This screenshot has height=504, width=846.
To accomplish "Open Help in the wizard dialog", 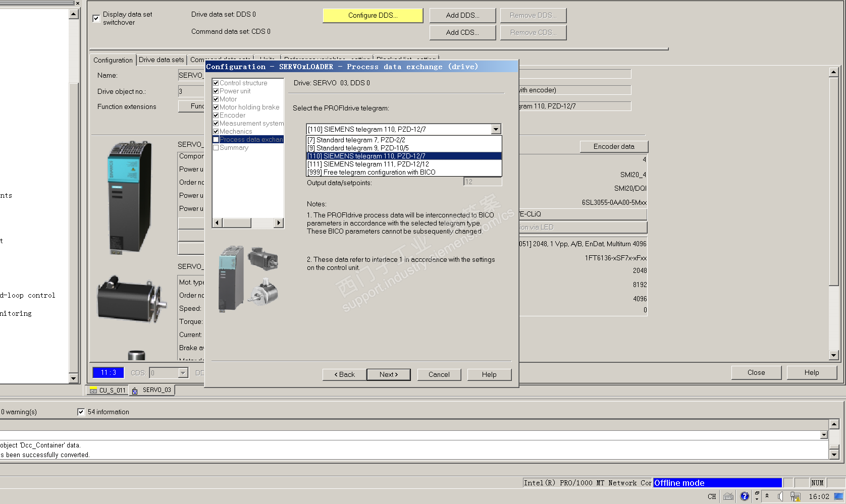I will 489,375.
